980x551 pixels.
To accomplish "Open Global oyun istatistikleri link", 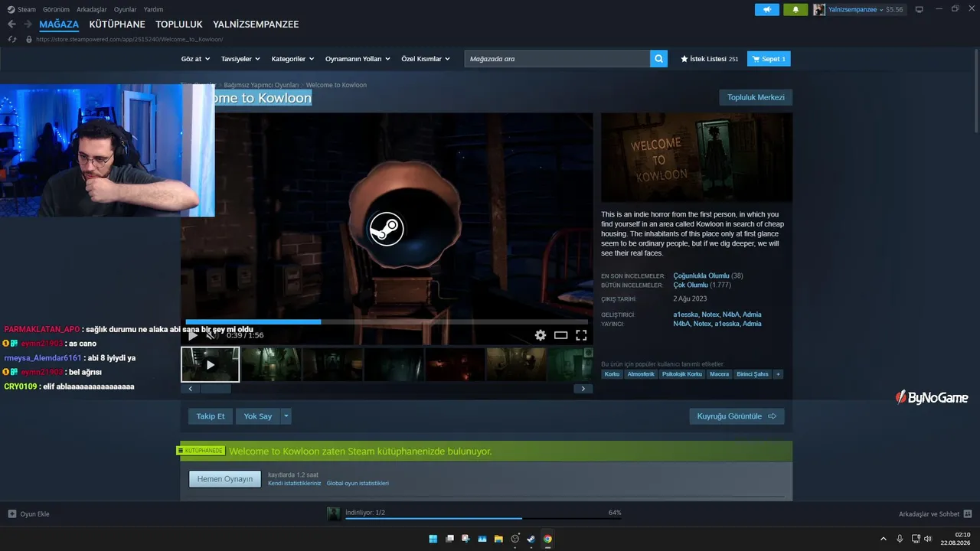I will pos(358,484).
